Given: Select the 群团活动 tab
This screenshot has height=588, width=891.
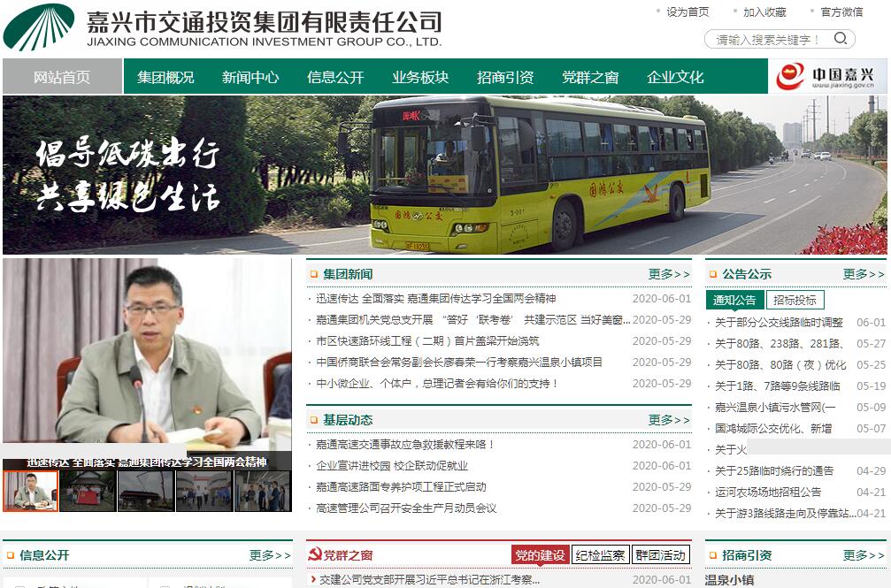Looking at the screenshot, I should click(x=660, y=555).
